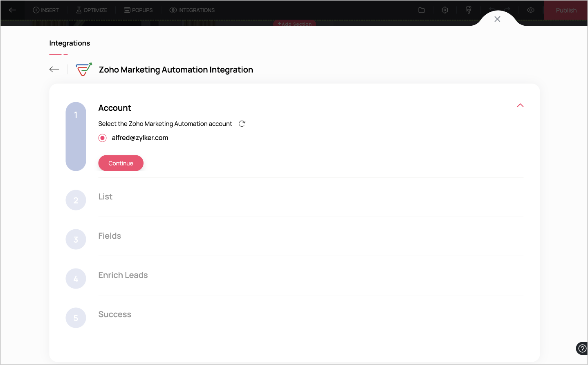The width and height of the screenshot is (588, 365).
Task: Click the redo arrow icon
Action: pyautogui.click(x=507, y=10)
